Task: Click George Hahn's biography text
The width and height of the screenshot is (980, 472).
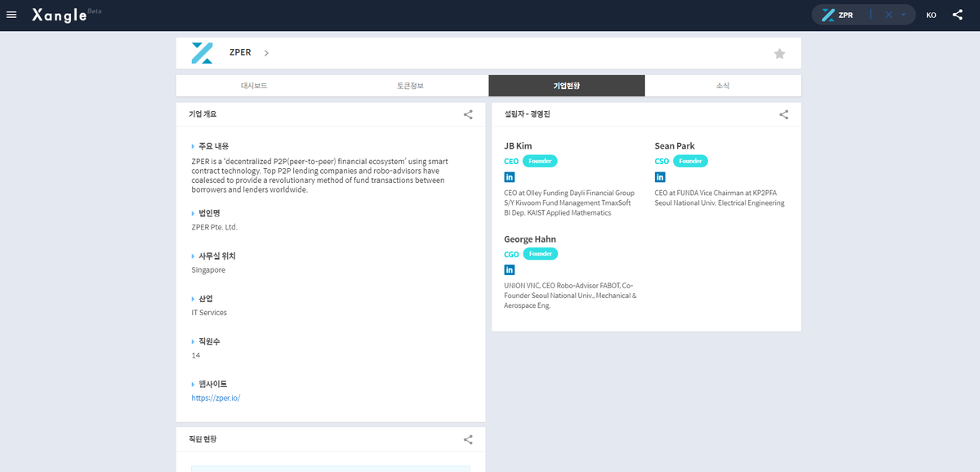Action: (570, 296)
